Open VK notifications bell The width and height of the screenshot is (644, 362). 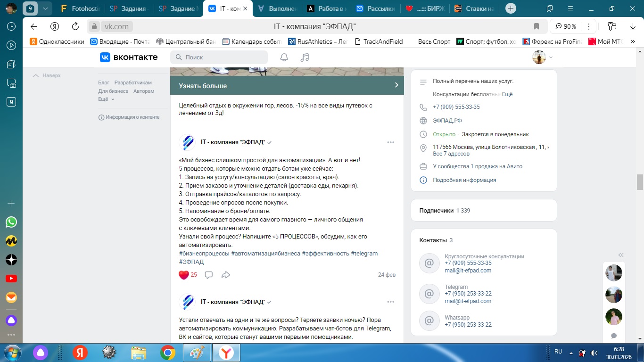point(284,57)
